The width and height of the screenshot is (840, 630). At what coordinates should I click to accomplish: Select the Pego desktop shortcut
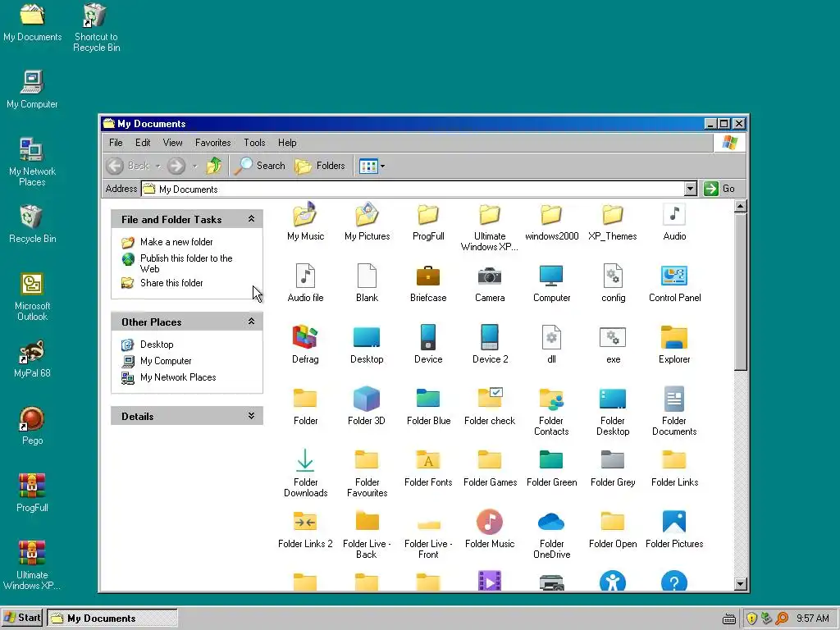point(32,427)
